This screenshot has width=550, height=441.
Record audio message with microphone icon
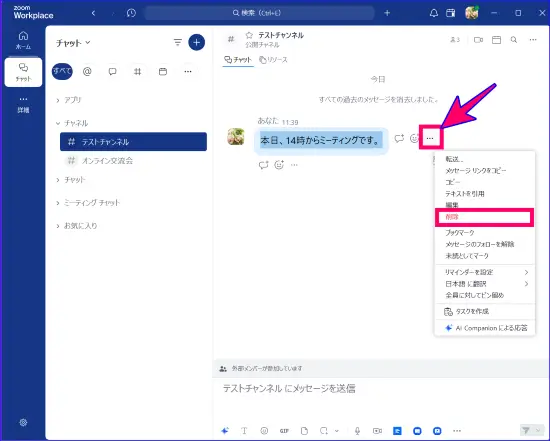[357, 430]
